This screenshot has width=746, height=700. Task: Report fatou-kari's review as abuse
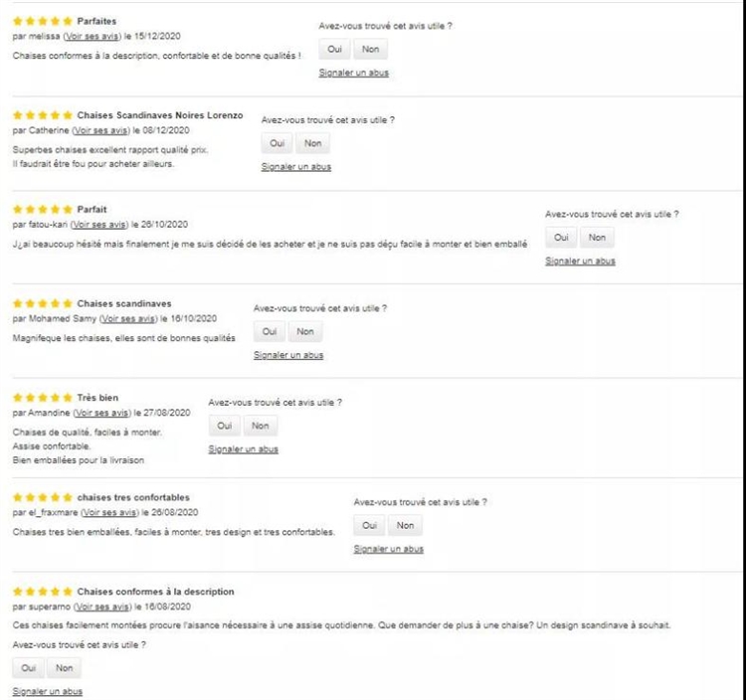click(x=580, y=262)
